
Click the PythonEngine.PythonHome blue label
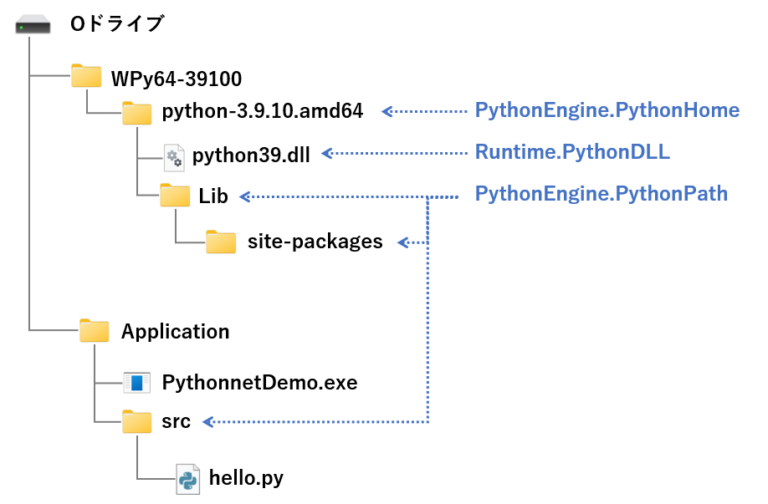(607, 110)
